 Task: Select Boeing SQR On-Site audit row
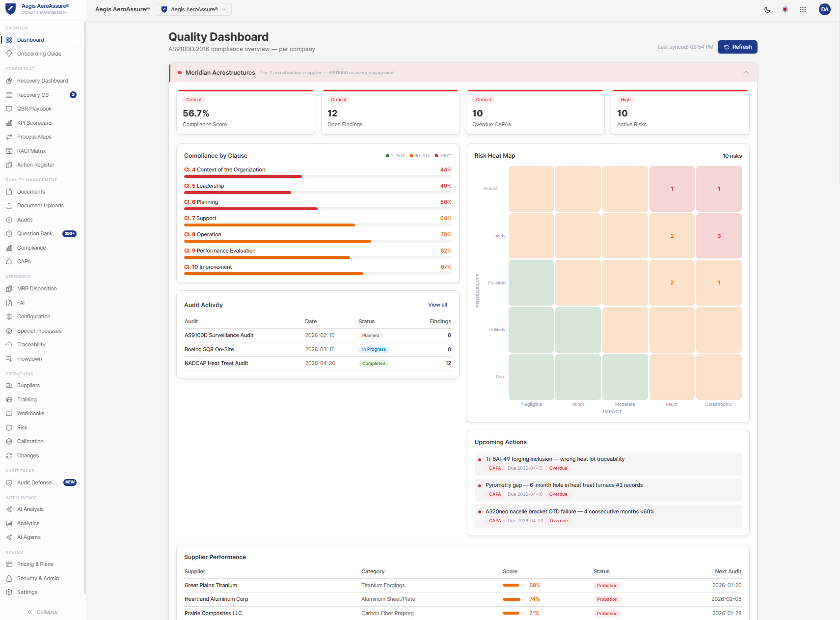point(318,349)
